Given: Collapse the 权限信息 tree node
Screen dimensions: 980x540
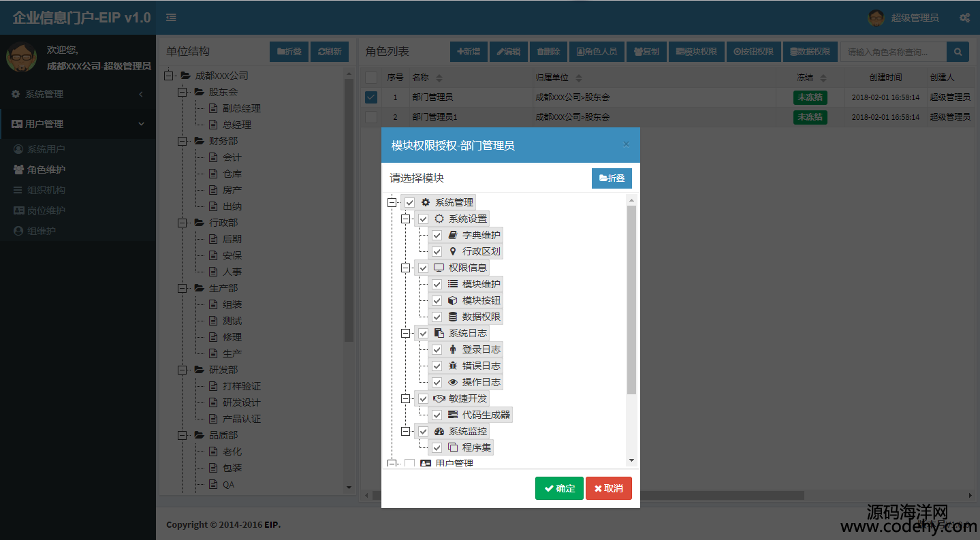Looking at the screenshot, I should click(x=405, y=268).
